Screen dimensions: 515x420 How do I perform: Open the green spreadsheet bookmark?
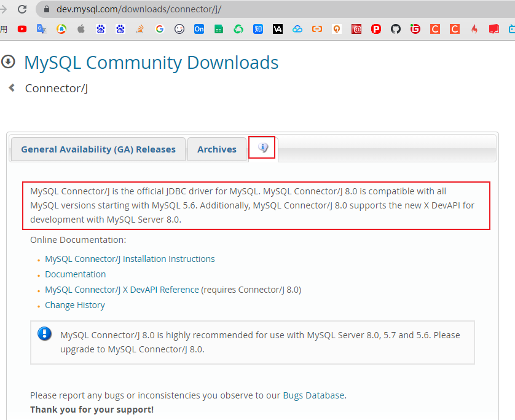[219, 30]
